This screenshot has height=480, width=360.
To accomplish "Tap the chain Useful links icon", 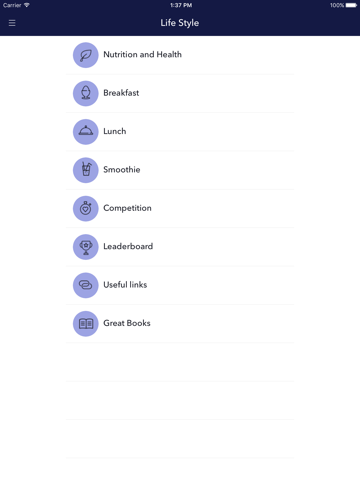I will pos(86,285).
